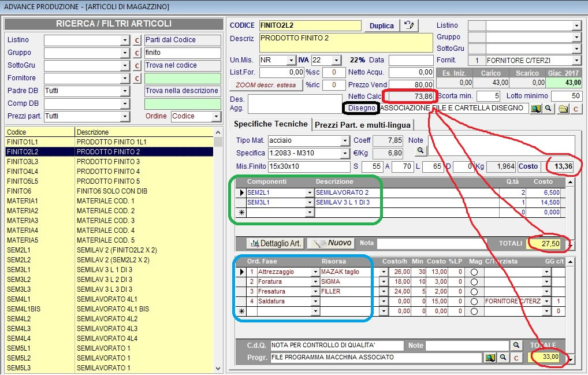Expand the Prezzi part. dropdown
This screenshot has width=588, height=375.
(x=125, y=117)
